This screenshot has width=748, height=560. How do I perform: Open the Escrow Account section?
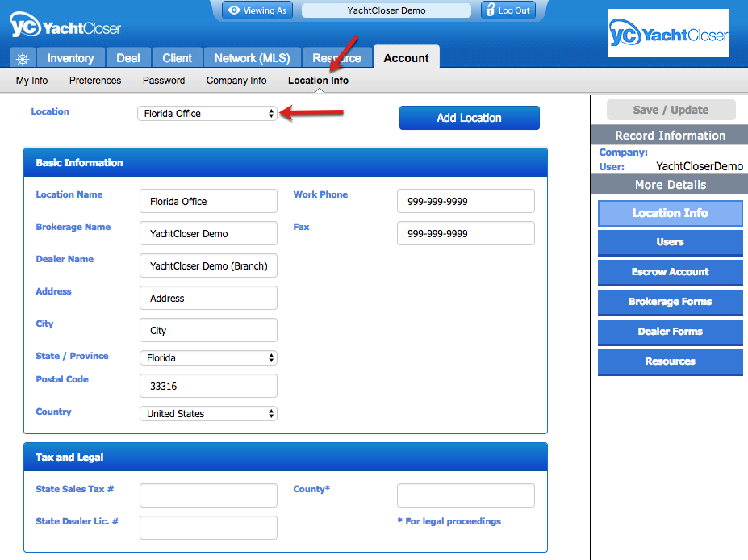coord(671,272)
